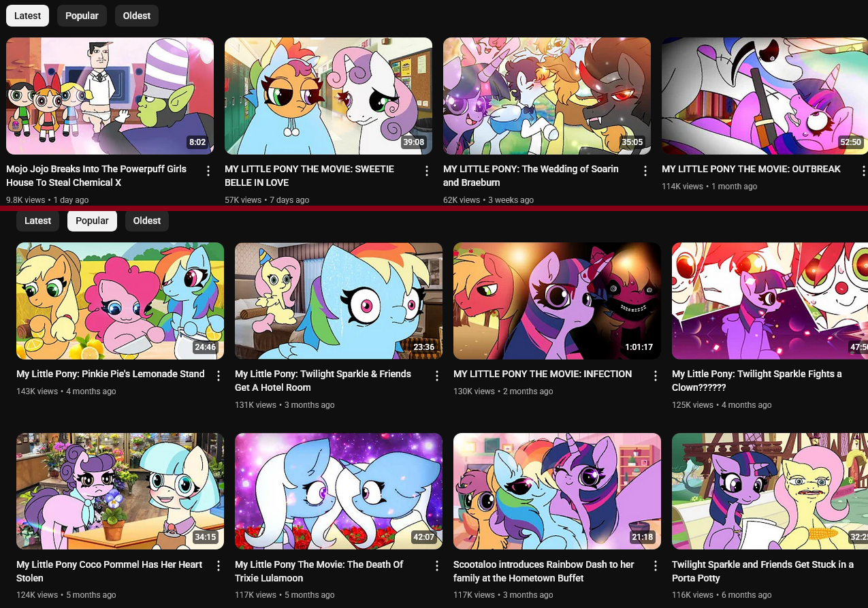
Task: Open three-dot menu for Pinkie Pie's Lemonade Stand
Action: [x=219, y=376]
